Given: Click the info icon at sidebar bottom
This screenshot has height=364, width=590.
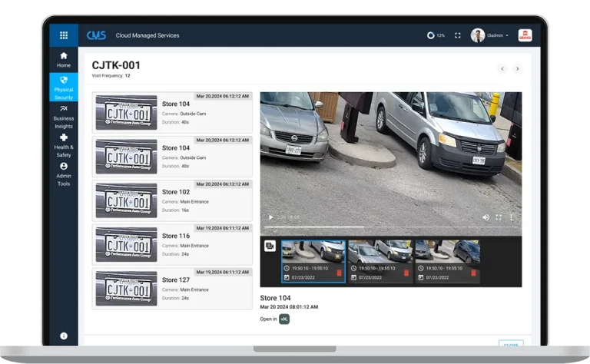Looking at the screenshot, I should point(64,336).
